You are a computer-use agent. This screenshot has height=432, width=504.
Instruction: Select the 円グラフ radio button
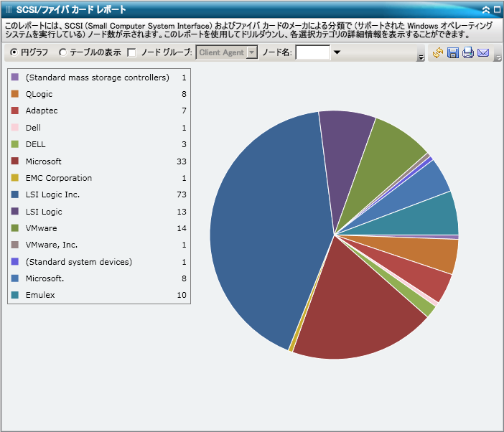click(14, 52)
